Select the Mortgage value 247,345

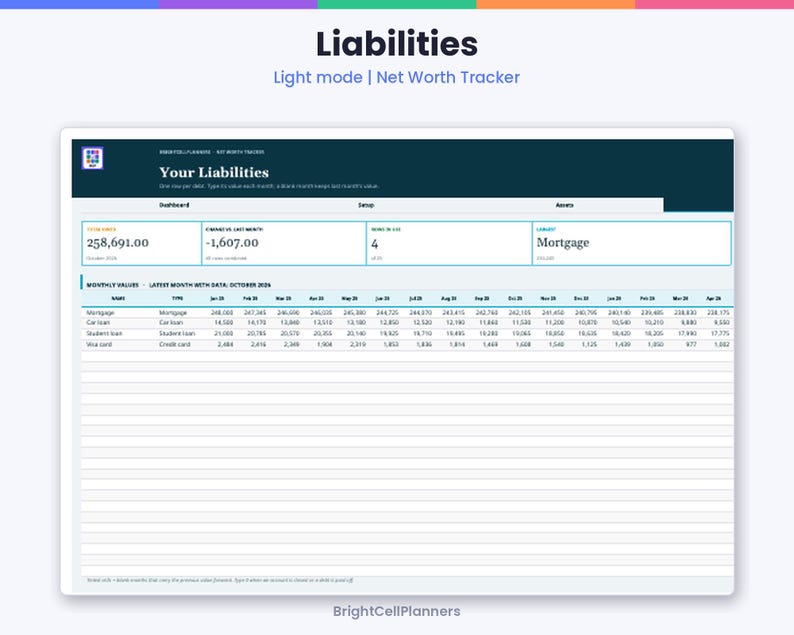click(x=255, y=313)
